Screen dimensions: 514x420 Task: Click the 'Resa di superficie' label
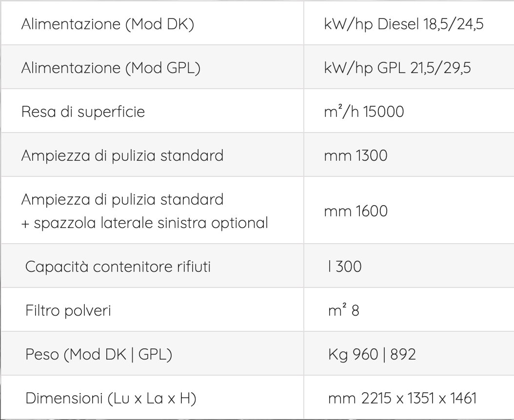click(x=83, y=112)
